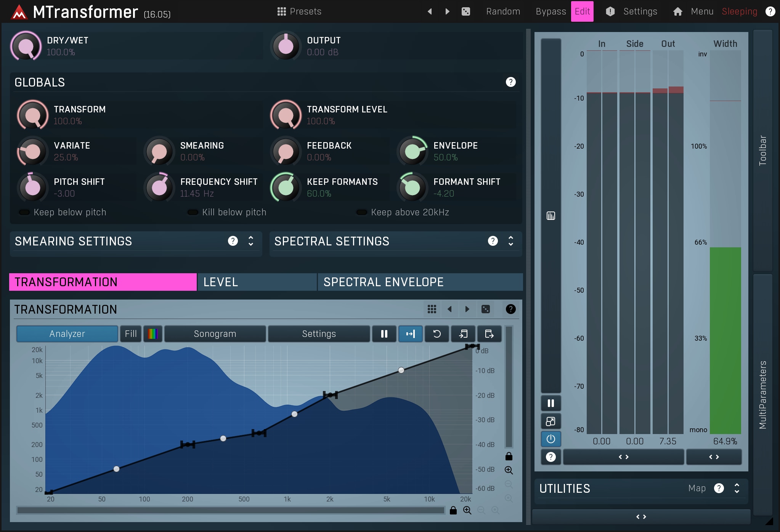Click the rainbow spectrum color icon
The image size is (780, 532).
point(153,334)
